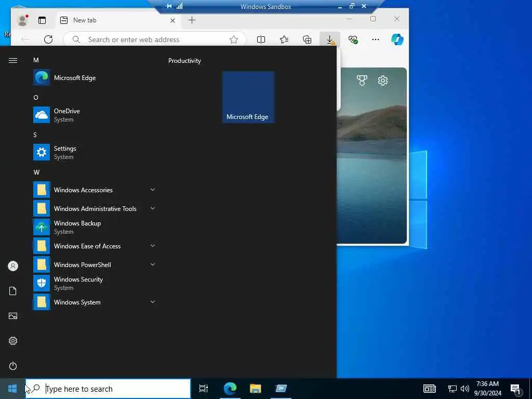Open the rewards trophy icon on new tab page
The height and width of the screenshot is (399, 532).
click(362, 81)
